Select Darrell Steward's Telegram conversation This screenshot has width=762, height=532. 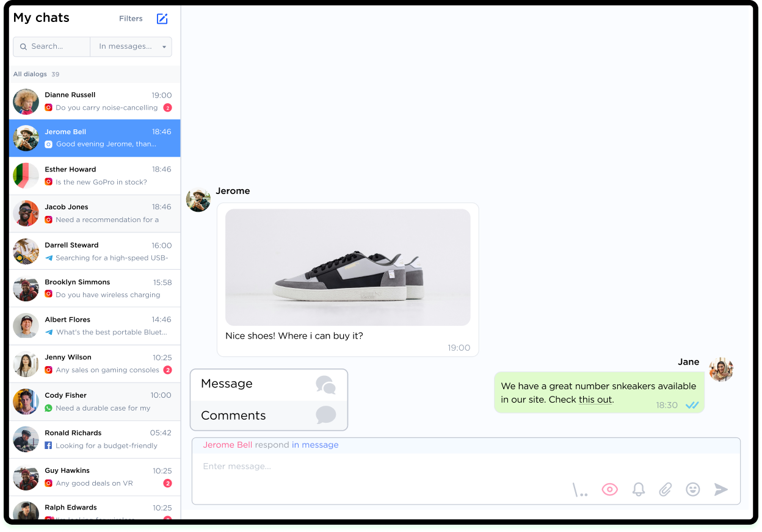coord(95,251)
